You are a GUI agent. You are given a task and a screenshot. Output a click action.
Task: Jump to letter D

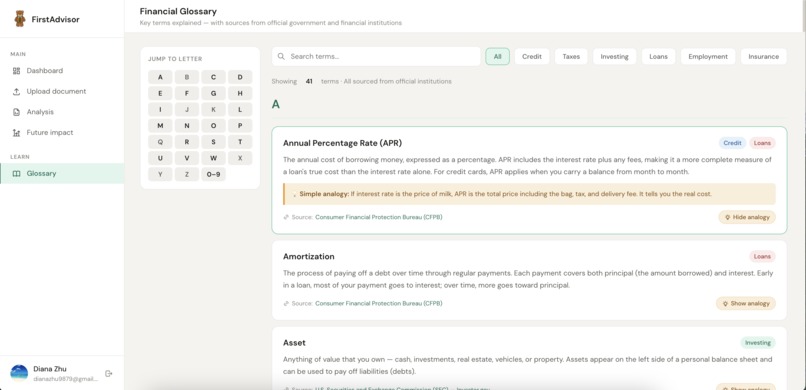(240, 78)
